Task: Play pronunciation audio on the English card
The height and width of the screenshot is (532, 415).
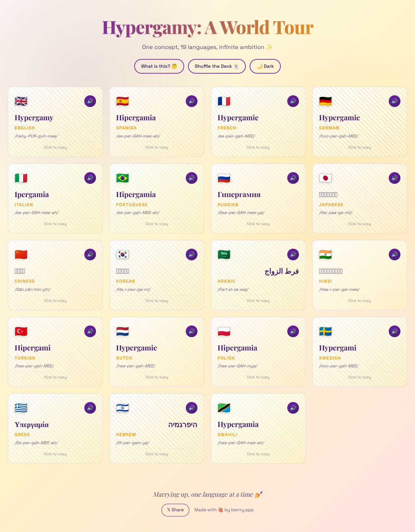Action: coord(90,101)
